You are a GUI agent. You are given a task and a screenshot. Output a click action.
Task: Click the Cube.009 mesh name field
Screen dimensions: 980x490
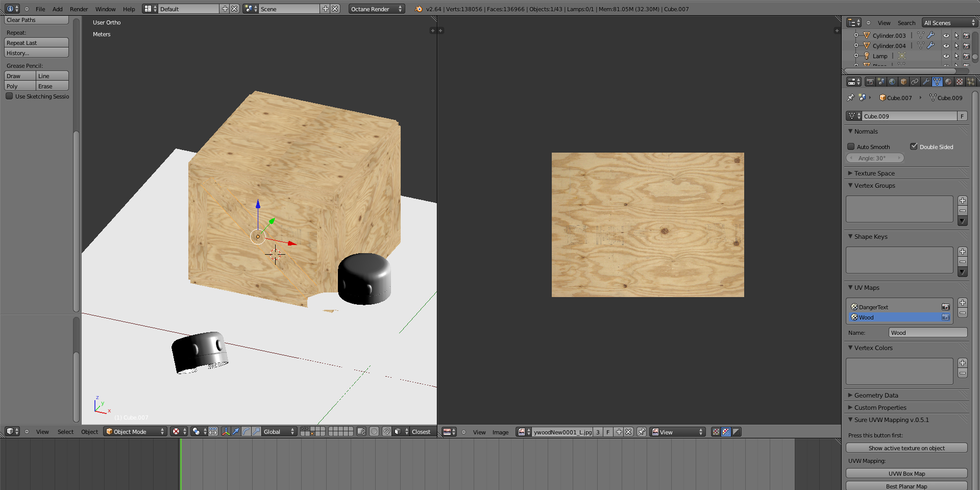point(910,116)
